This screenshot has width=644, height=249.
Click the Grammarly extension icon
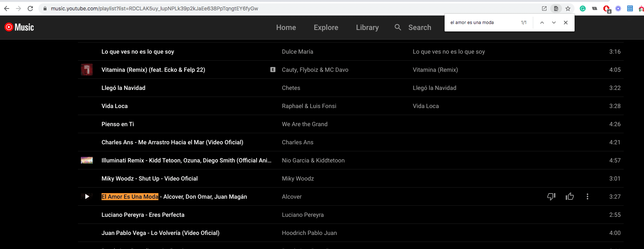tap(583, 9)
